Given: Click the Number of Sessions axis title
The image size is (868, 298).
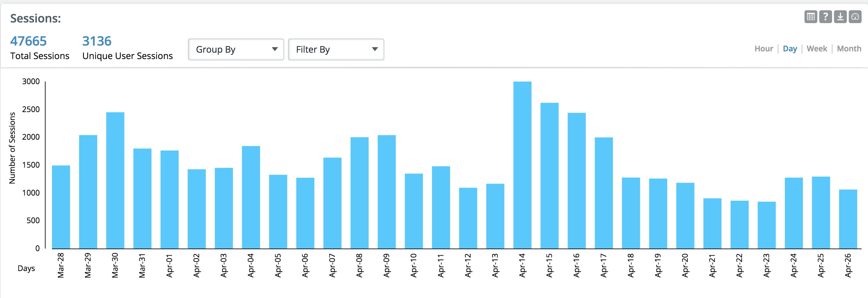Looking at the screenshot, I should point(12,148).
